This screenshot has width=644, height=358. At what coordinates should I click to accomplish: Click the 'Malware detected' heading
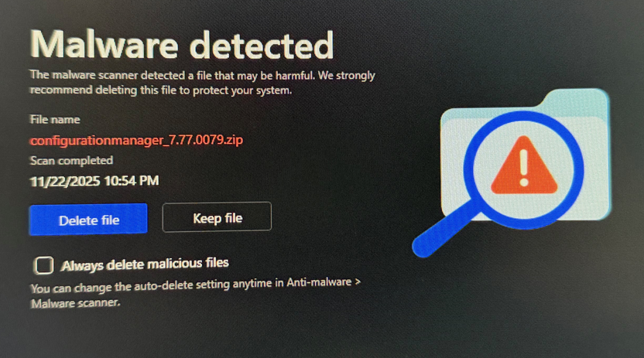coord(182,44)
